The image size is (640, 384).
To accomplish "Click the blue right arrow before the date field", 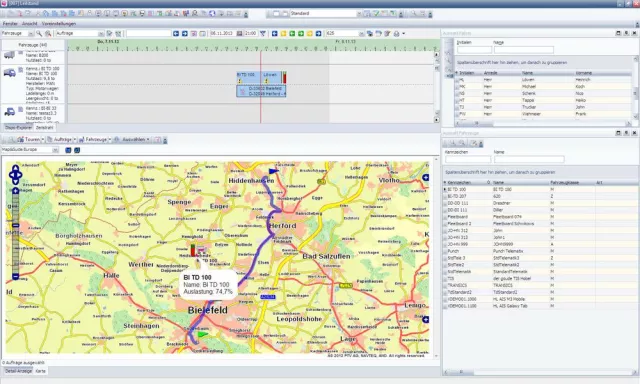I will (x=185, y=33).
